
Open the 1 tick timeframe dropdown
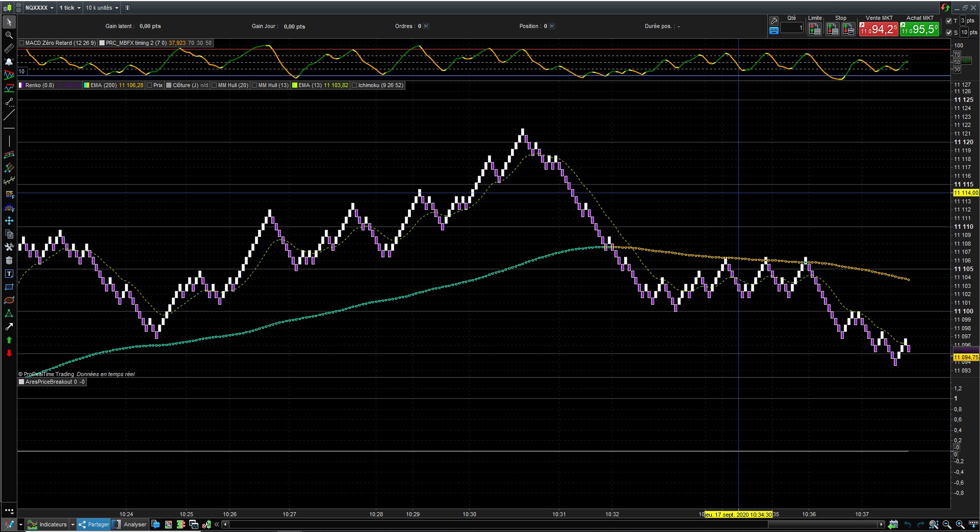(69, 8)
